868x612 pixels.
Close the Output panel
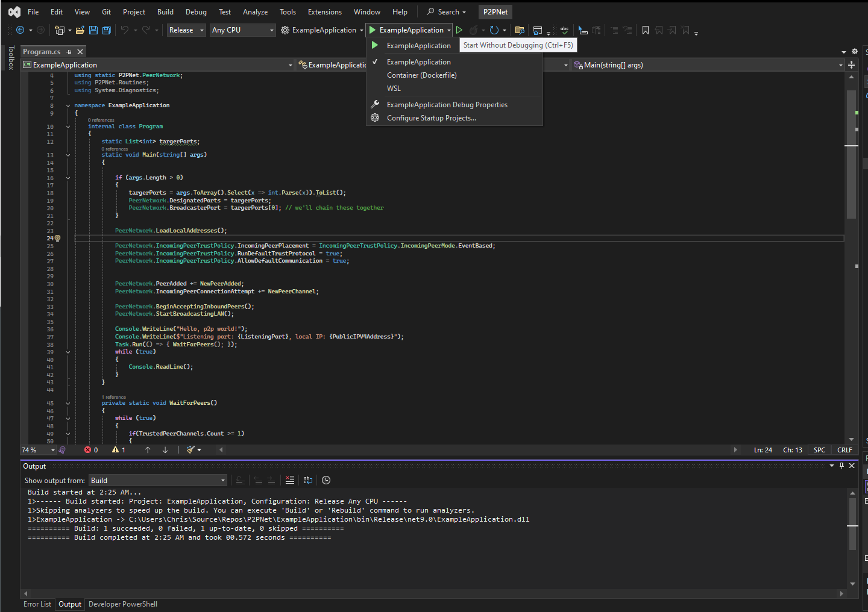tap(852, 466)
